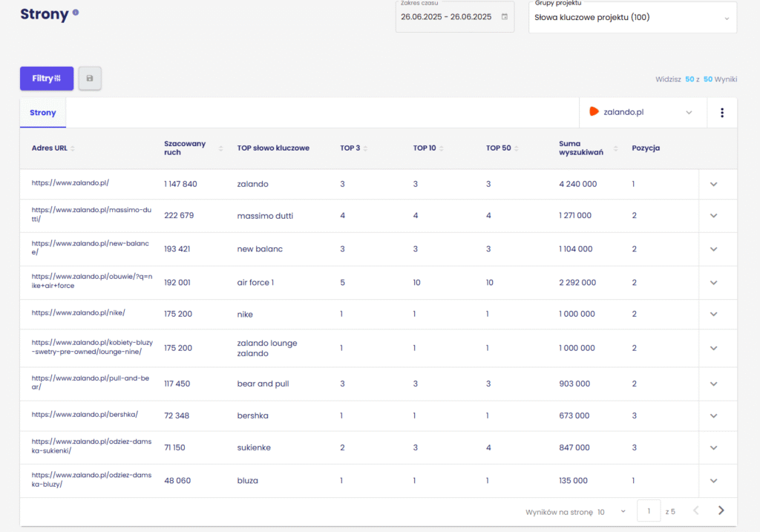Expand the bluza row
This screenshot has height=532, width=760.
(x=713, y=481)
